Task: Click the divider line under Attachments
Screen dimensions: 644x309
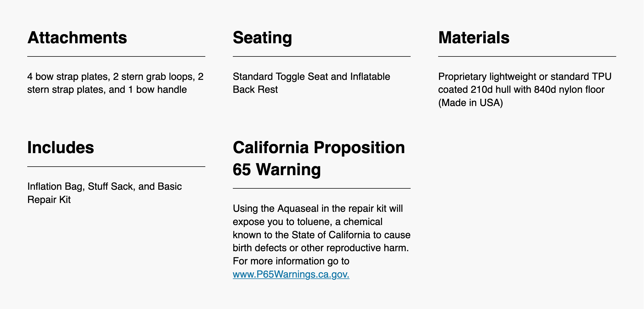Action: 116,56
